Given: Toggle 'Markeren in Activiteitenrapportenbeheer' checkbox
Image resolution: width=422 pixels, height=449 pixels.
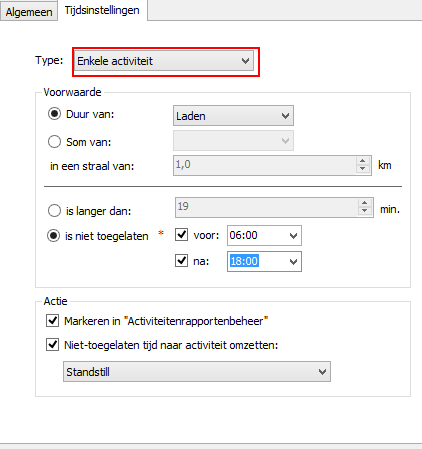Looking at the screenshot, I should [x=53, y=321].
